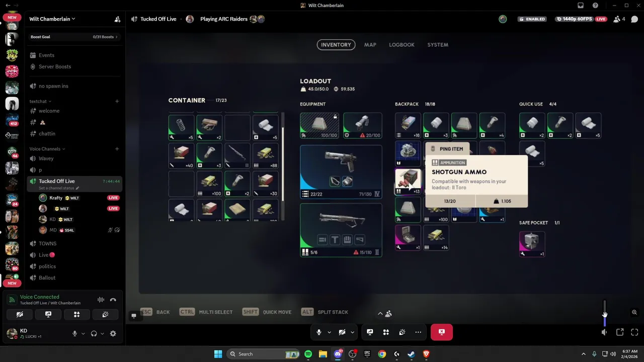Image resolution: width=644 pixels, height=362 pixels.
Task: Adjust the stream volume slider
Action: pyautogui.click(x=605, y=313)
